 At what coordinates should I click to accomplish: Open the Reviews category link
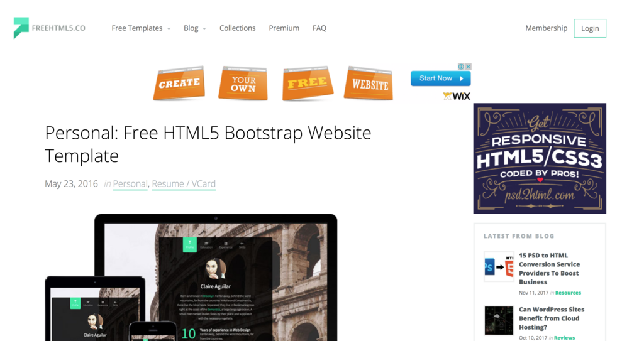coord(564,338)
